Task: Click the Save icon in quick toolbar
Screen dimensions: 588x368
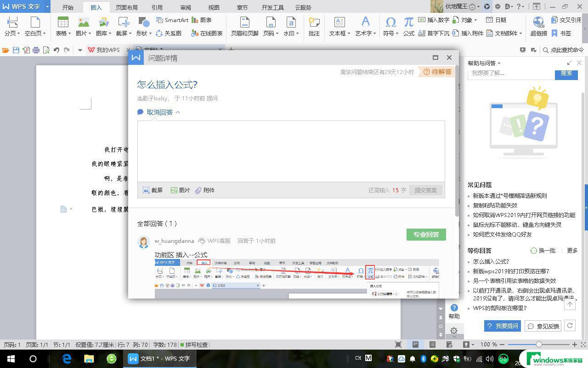Action: click(16, 50)
